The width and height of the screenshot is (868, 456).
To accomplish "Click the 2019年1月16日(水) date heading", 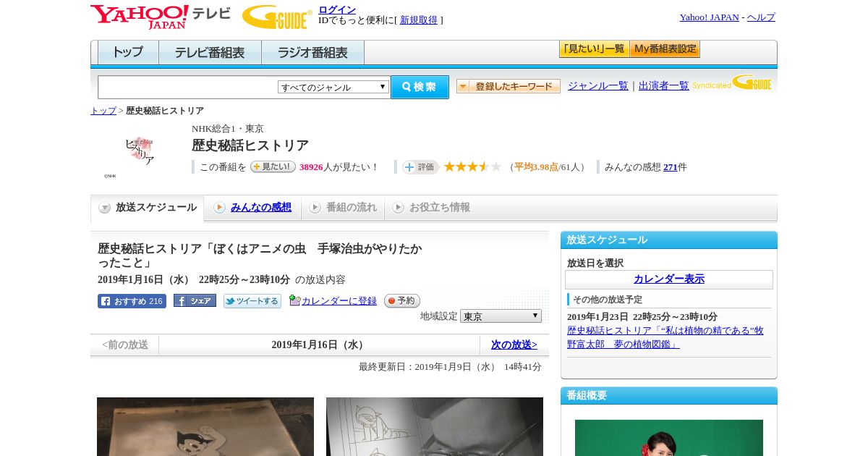I will pos(319,345).
